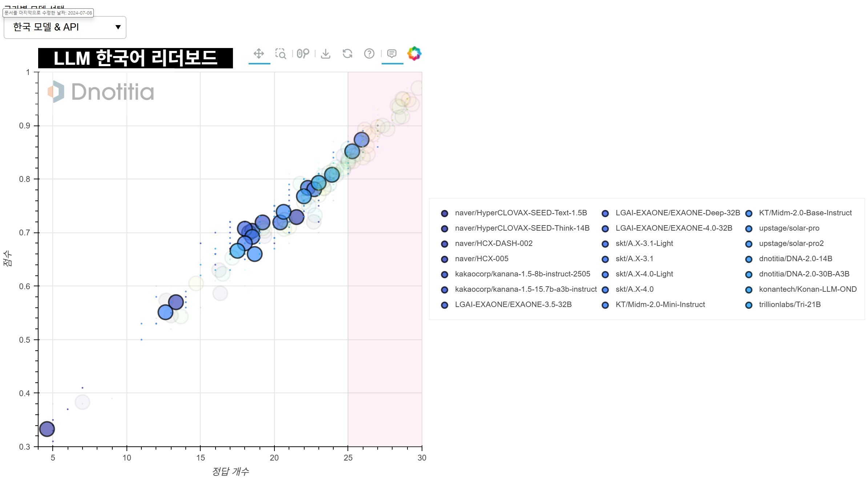Click the KT/Midm-2.0-Base-Instruct legend marker

click(x=749, y=214)
